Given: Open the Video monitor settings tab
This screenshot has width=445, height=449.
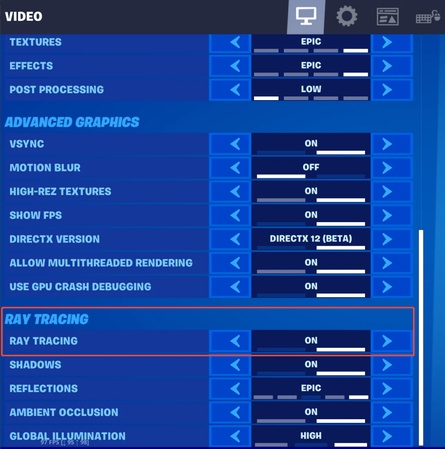Looking at the screenshot, I should 306,17.
